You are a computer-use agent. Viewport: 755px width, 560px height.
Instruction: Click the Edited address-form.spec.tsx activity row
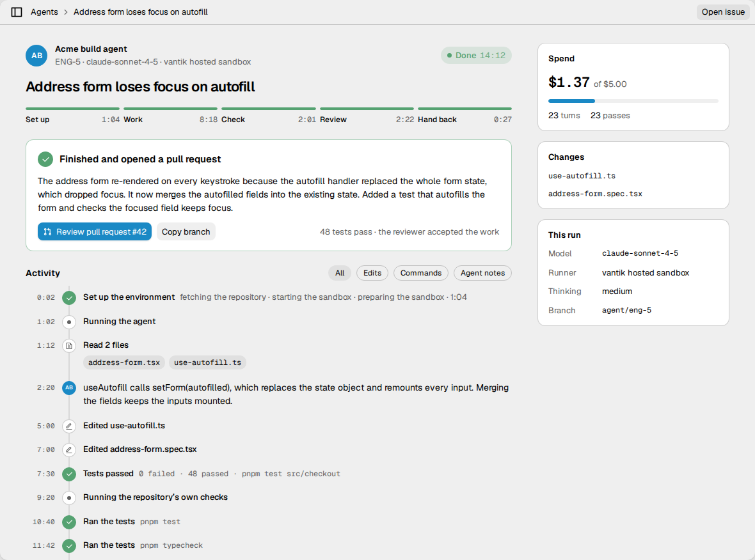tap(139, 449)
